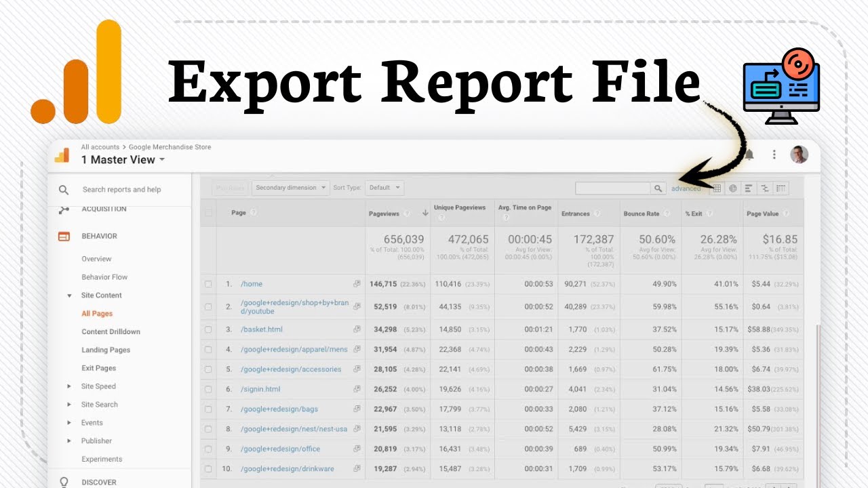868x488 pixels.
Task: Click the help icon next to Pageviews
Action: tap(407, 213)
